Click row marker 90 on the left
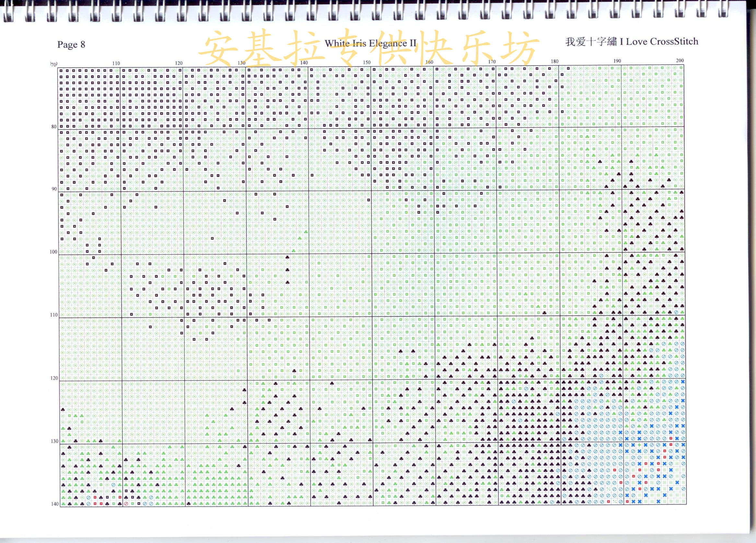This screenshot has height=543, width=756. [54, 189]
